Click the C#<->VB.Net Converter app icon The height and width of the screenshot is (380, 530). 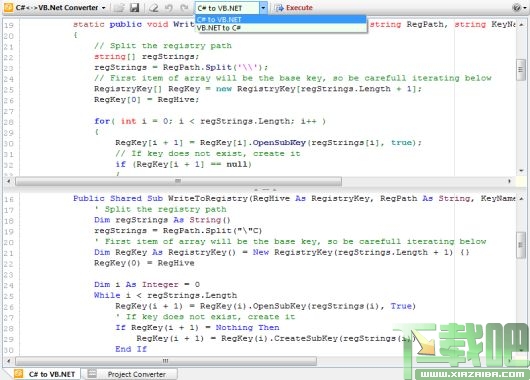[x=8, y=7]
